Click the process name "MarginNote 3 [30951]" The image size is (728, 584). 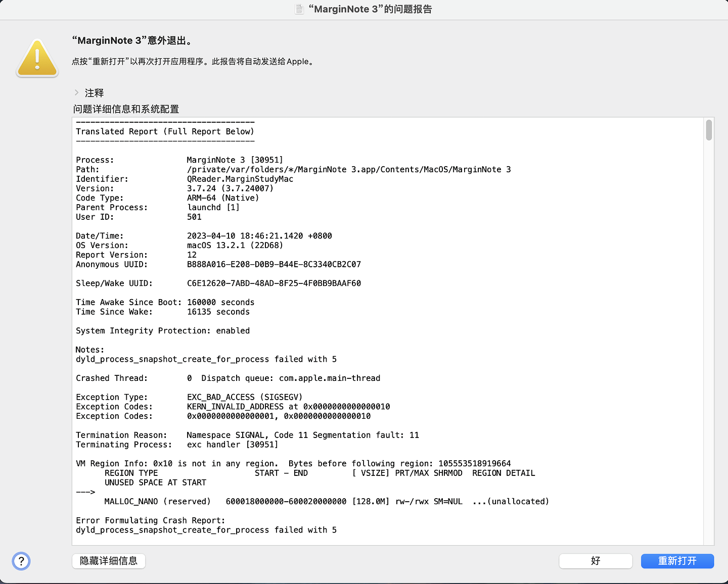point(235,160)
